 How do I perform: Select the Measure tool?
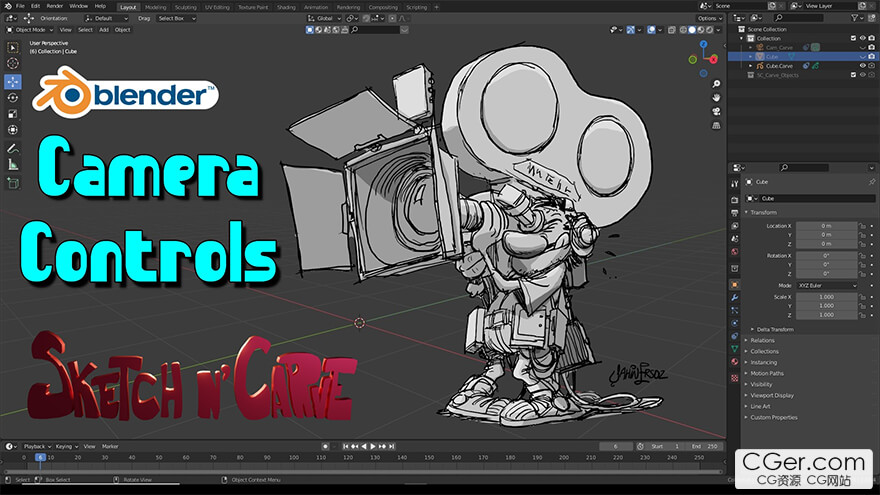point(13,164)
